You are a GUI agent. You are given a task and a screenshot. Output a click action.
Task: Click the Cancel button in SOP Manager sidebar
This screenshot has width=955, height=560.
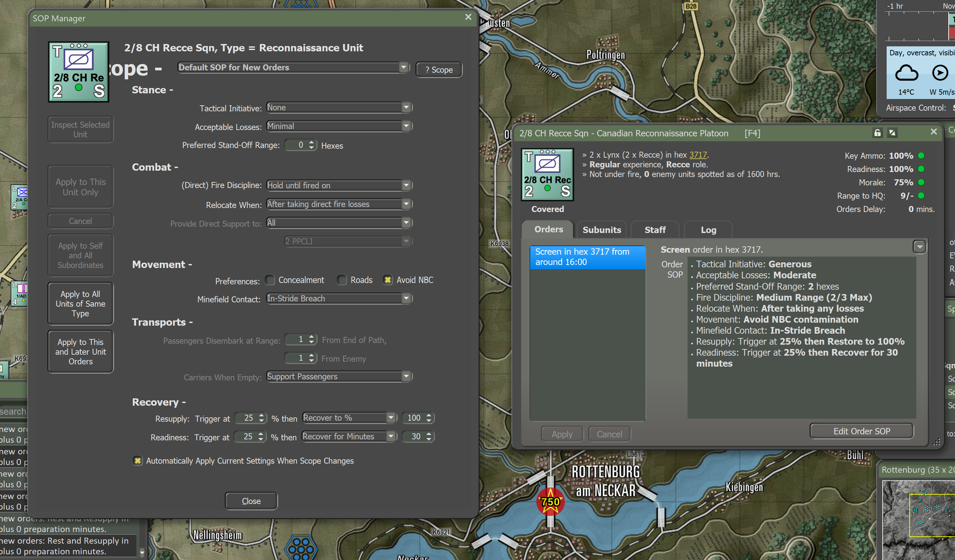[80, 221]
